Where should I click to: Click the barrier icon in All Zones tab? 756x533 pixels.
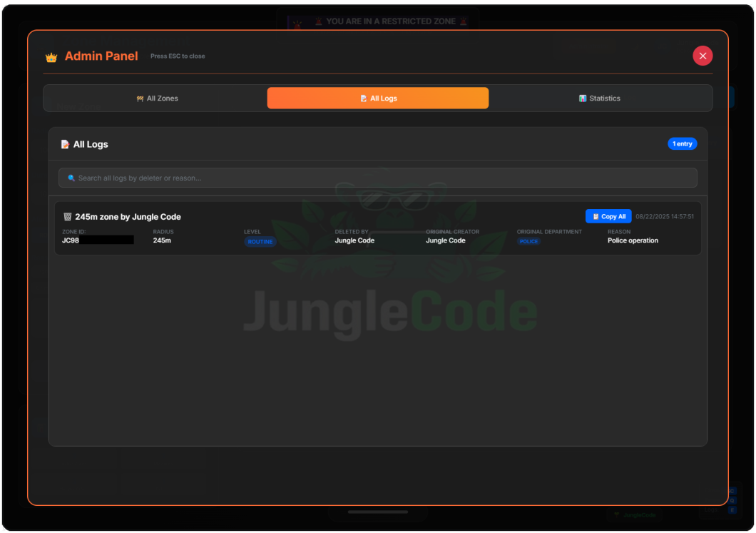(140, 98)
